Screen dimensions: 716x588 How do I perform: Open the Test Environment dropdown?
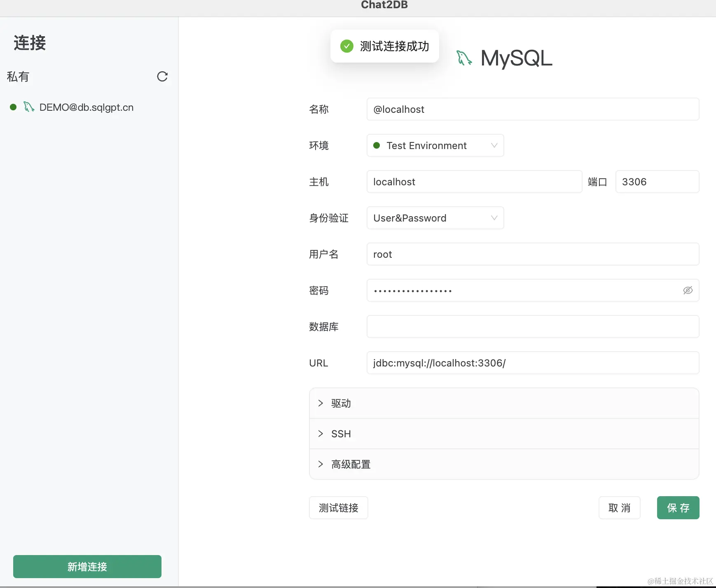[435, 145]
